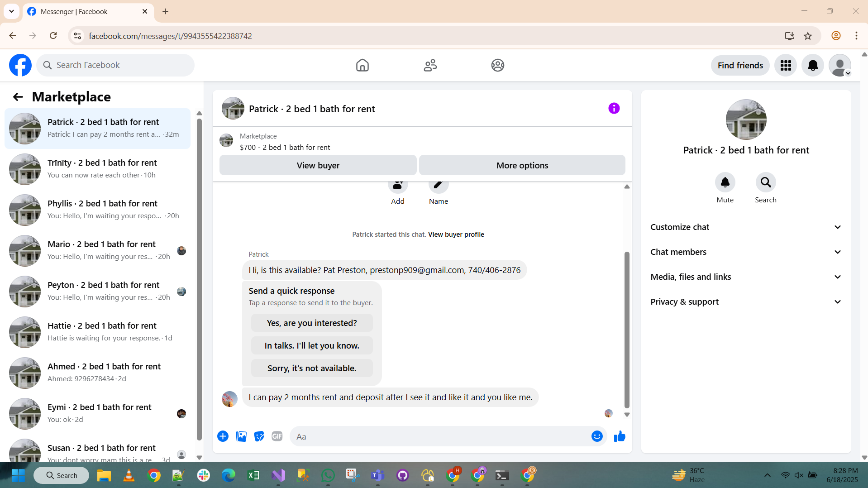Open the apps grid menu icon
The image size is (868, 488).
pyautogui.click(x=786, y=65)
